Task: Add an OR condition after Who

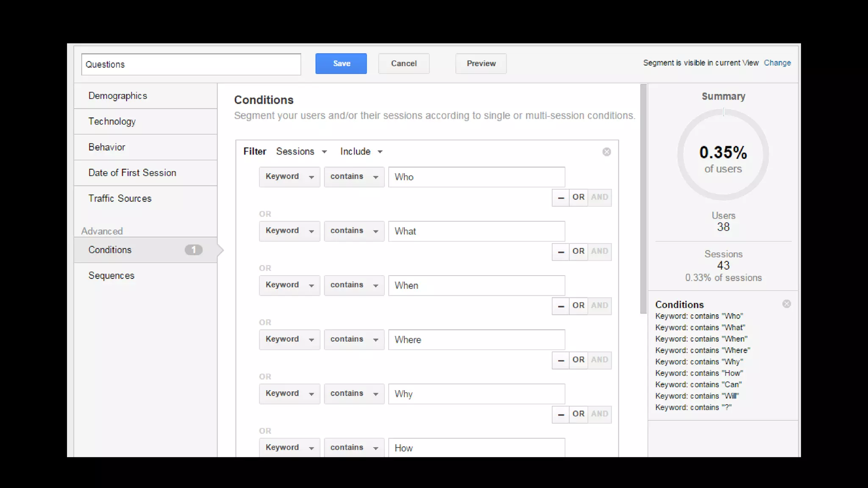Action: (x=578, y=197)
